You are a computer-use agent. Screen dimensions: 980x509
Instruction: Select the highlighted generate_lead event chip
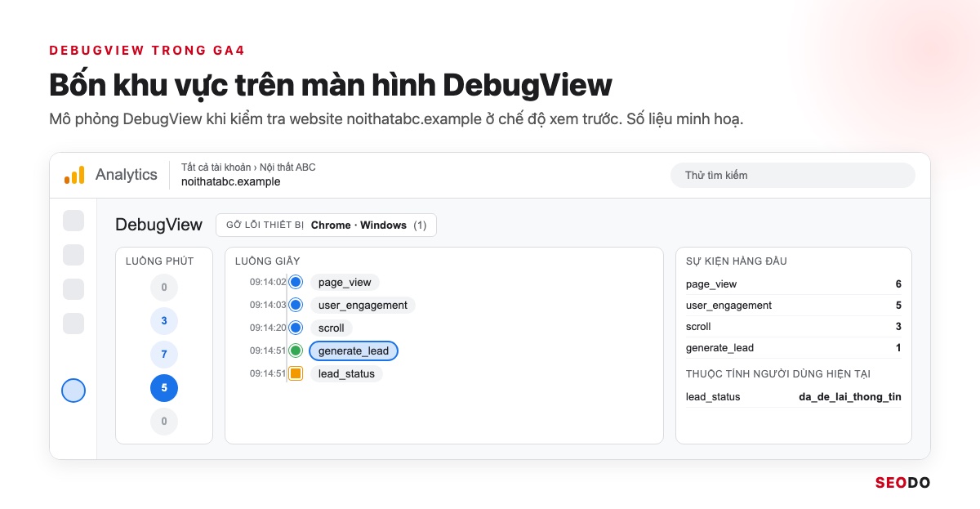click(x=354, y=350)
